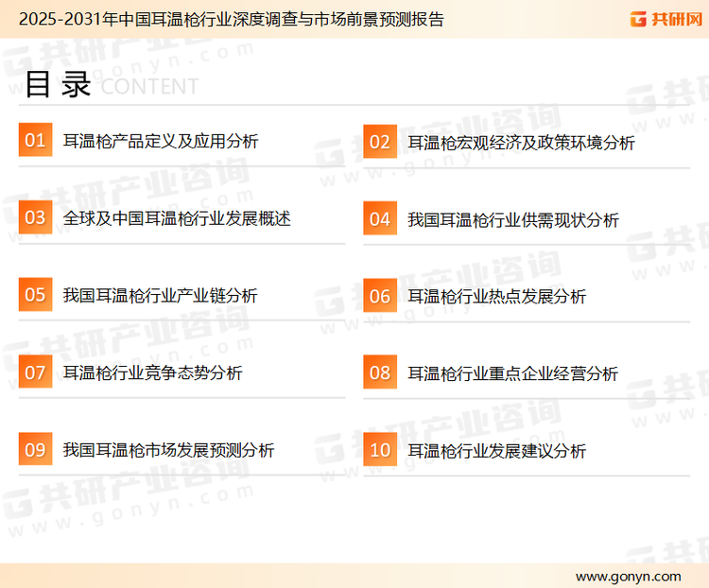This screenshot has height=588, width=709.
Task: Click the orange 05 number badge
Action: [x=35, y=294]
